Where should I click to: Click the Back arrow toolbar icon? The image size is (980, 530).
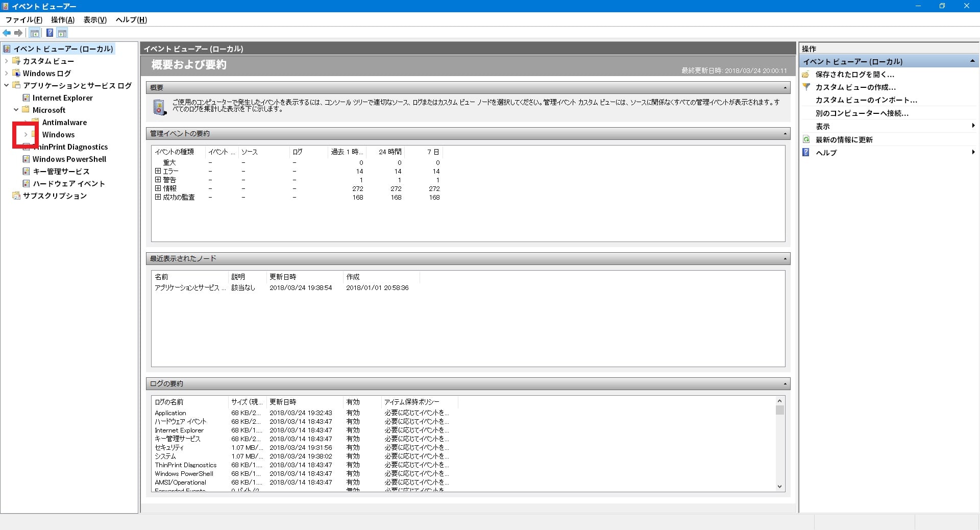pos(7,33)
